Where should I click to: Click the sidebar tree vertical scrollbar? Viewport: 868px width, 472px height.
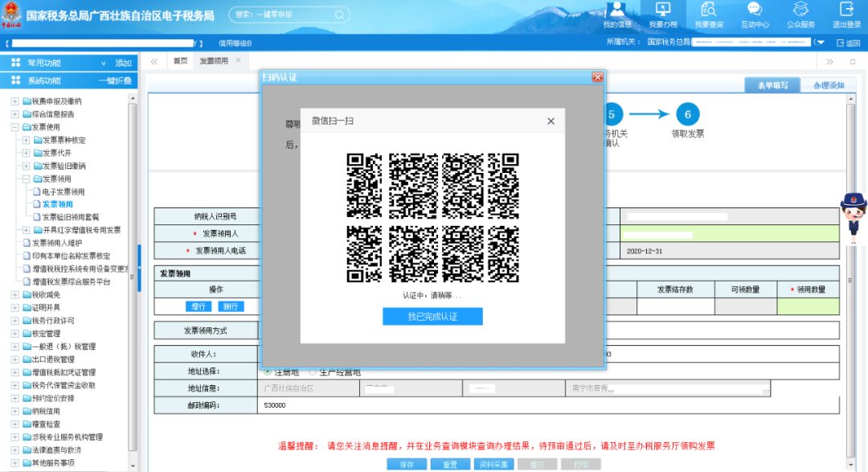(x=133, y=277)
